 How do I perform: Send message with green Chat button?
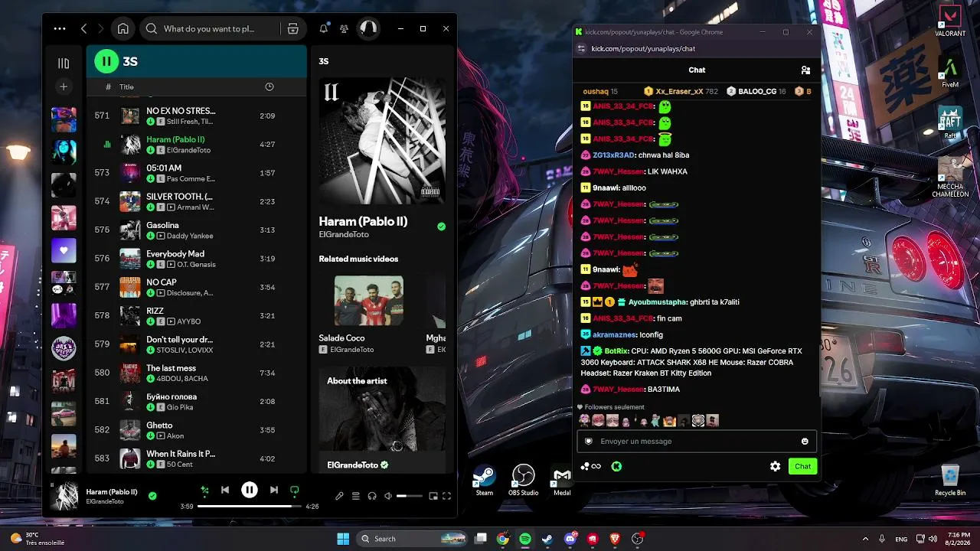(x=802, y=466)
